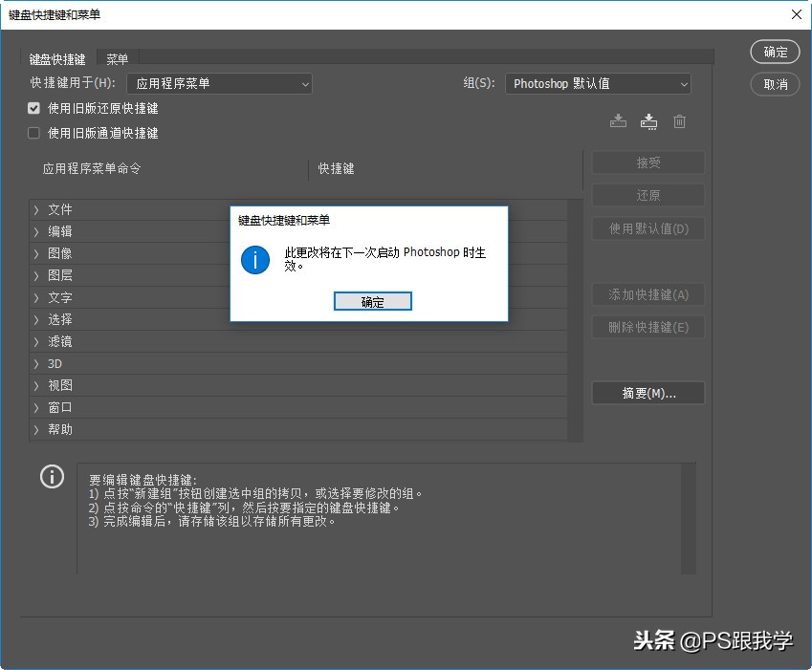Expand the 文件 command category

point(38,209)
